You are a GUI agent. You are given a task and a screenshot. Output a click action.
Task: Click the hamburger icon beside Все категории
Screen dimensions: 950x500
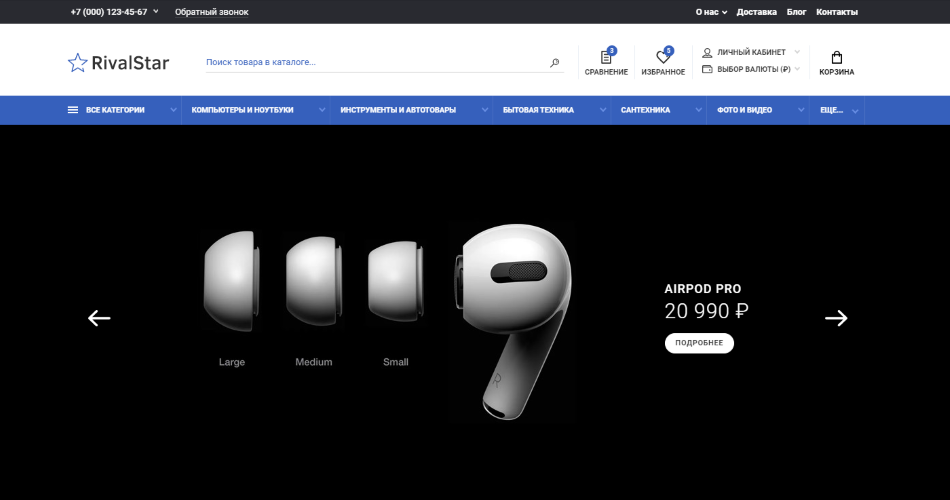73,110
